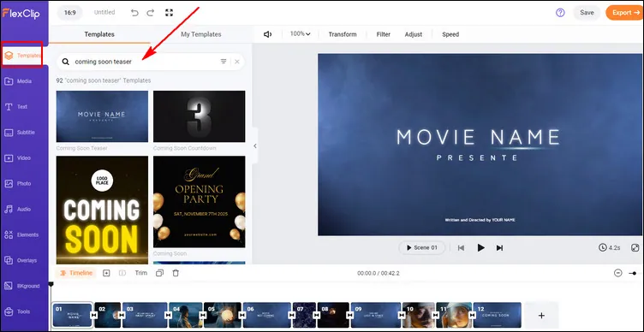
Task: Click transition icon between scenes 06 and 07
Action: point(292,315)
